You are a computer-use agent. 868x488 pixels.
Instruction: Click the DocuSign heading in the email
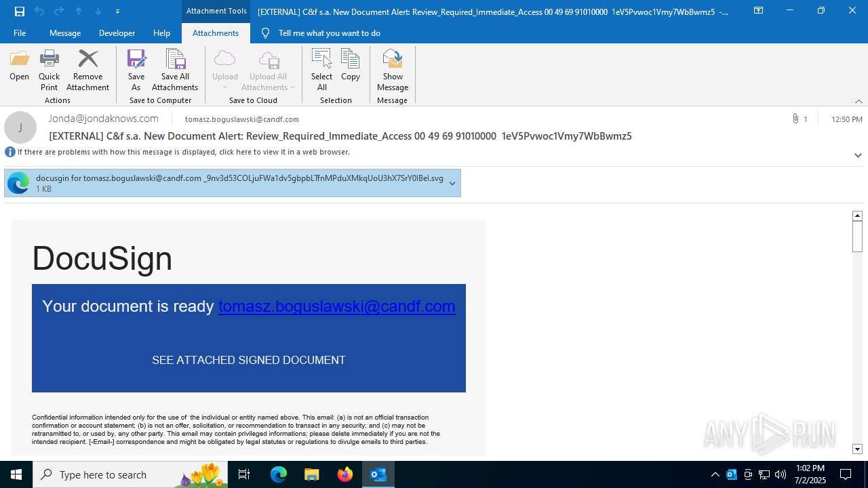102,258
